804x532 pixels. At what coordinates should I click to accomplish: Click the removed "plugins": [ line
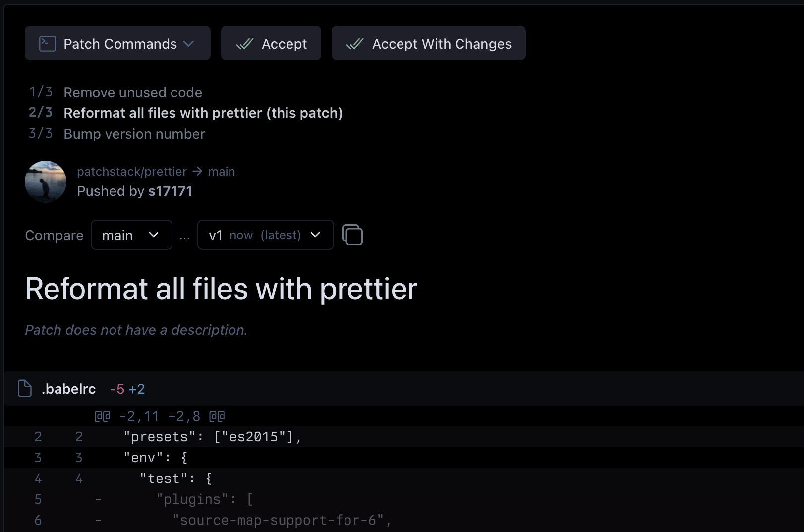[x=404, y=499]
